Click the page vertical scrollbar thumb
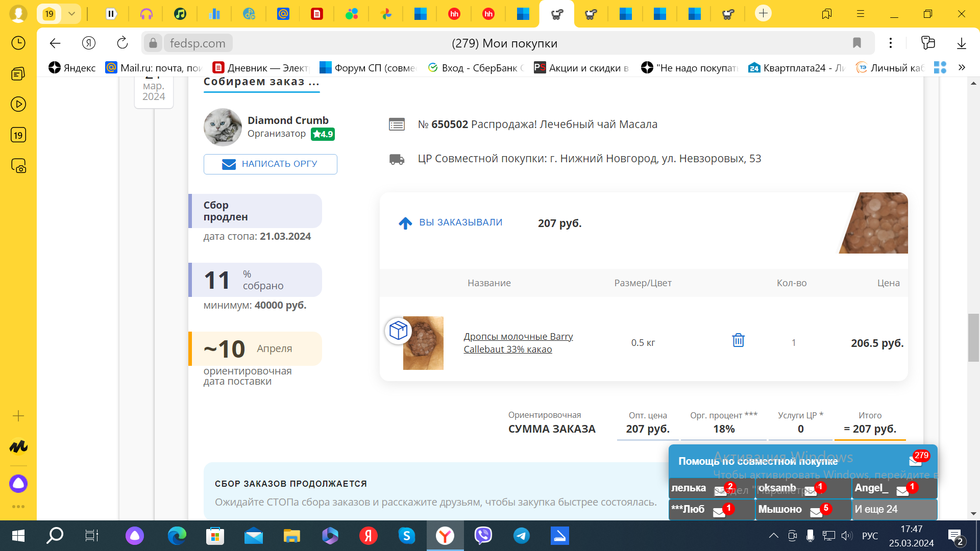 pyautogui.click(x=973, y=338)
